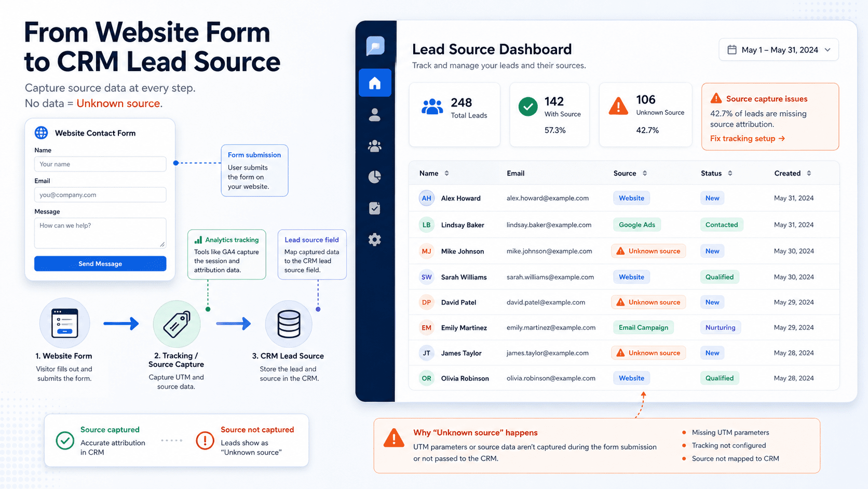Open the checklist tasks icon in the sidebar
The height and width of the screenshot is (489, 868).
coord(375,208)
